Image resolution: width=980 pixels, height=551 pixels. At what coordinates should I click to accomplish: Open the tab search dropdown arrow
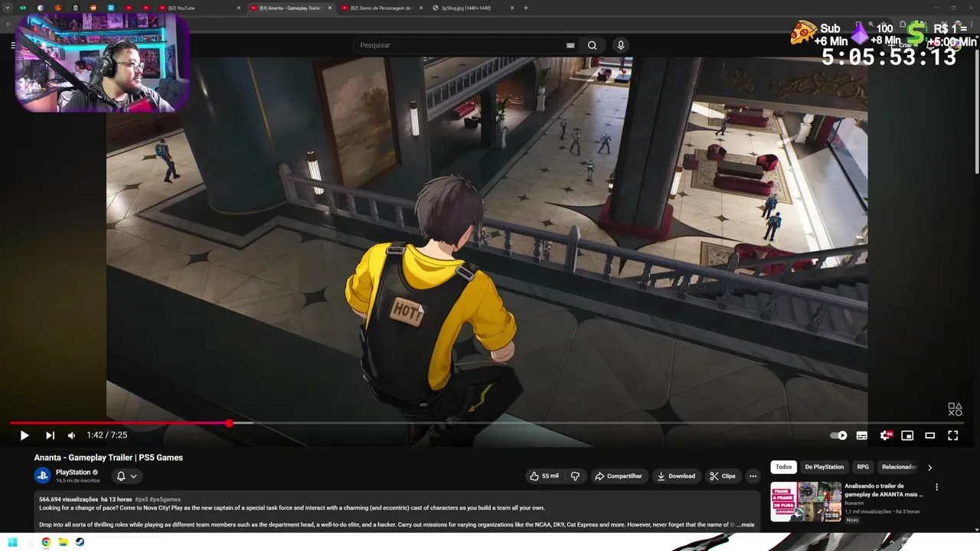6,8
